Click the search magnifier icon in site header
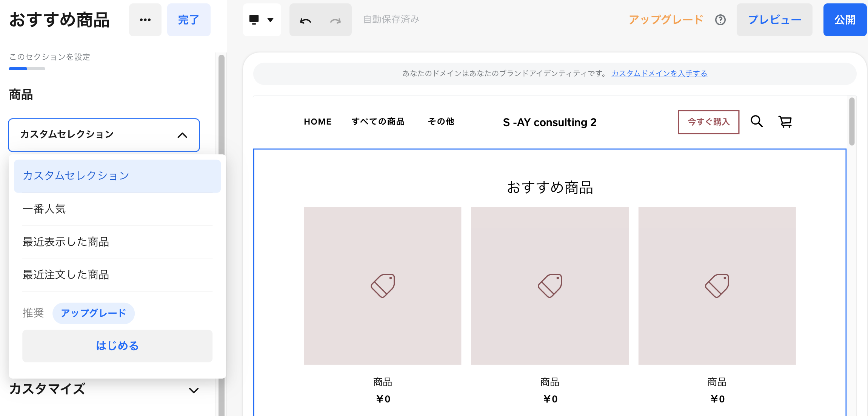The height and width of the screenshot is (416, 868). 756,122
